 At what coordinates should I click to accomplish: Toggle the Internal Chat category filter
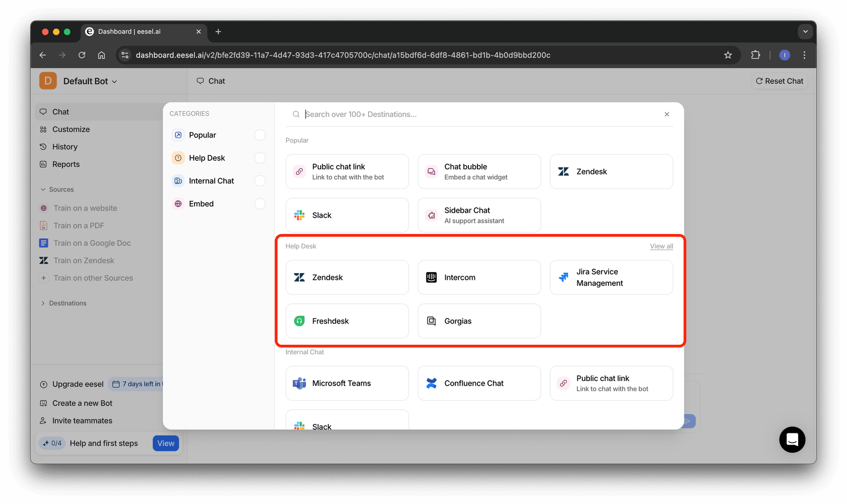coord(260,181)
